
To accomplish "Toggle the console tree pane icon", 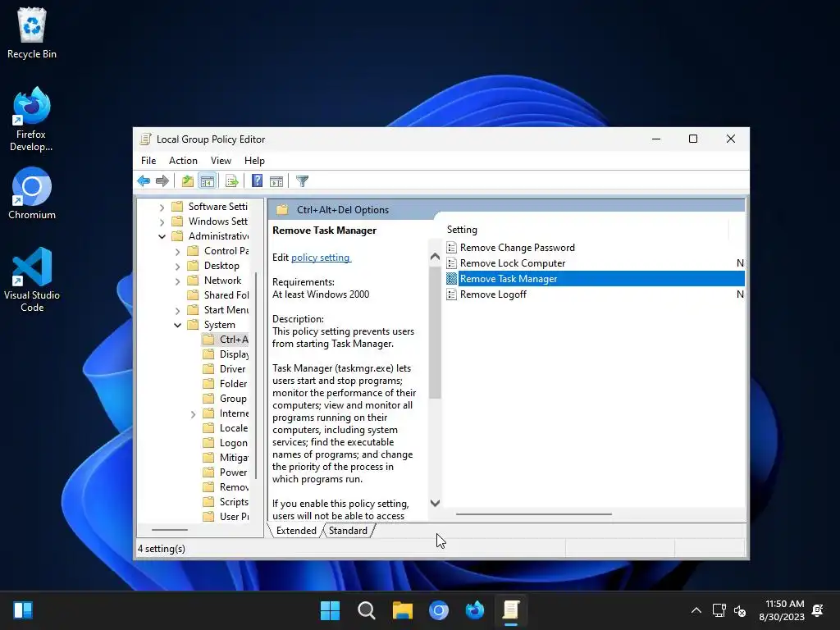I will click(x=207, y=181).
